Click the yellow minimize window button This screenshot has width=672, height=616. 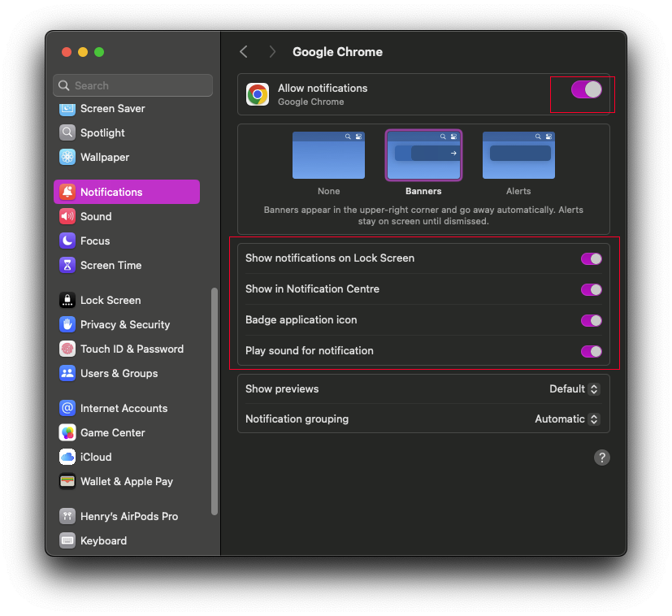[x=83, y=52]
